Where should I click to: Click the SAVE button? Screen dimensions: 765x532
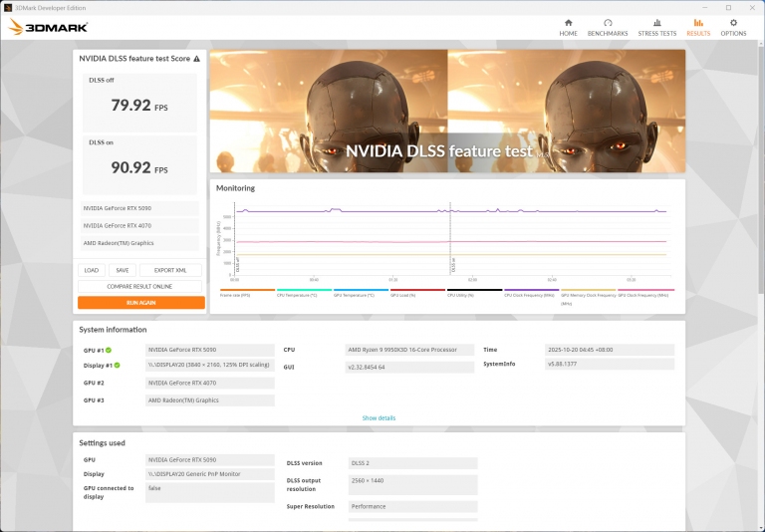pos(122,270)
